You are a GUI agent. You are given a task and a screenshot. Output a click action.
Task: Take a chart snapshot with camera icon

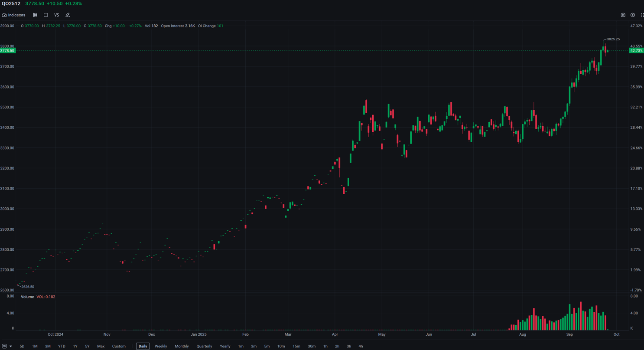[623, 15]
